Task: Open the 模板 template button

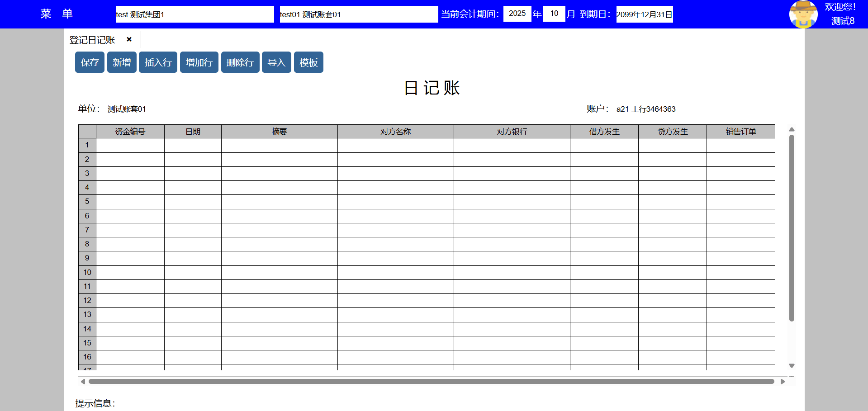Action: (308, 62)
